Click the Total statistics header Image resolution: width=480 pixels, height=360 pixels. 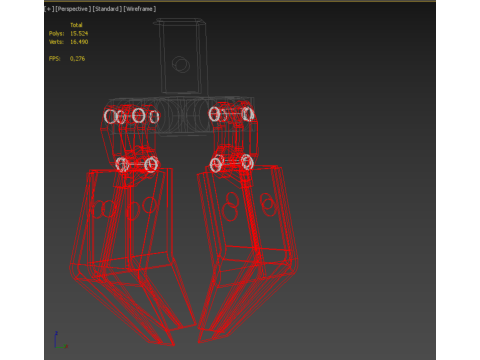point(76,25)
